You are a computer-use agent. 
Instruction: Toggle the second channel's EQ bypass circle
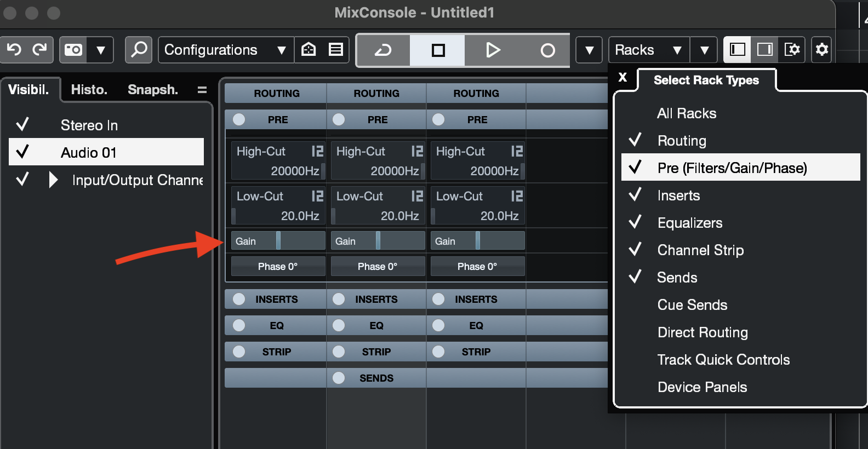point(339,325)
